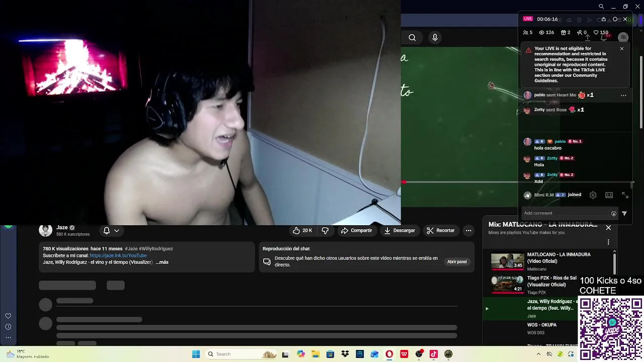
Task: Close the Mix playlist panel
Action: [x=608, y=228]
